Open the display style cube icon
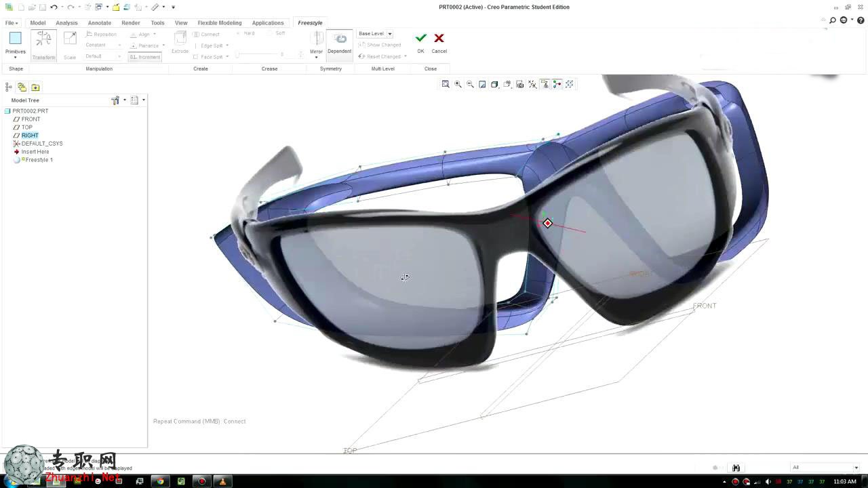The width and height of the screenshot is (868, 488). [x=494, y=84]
